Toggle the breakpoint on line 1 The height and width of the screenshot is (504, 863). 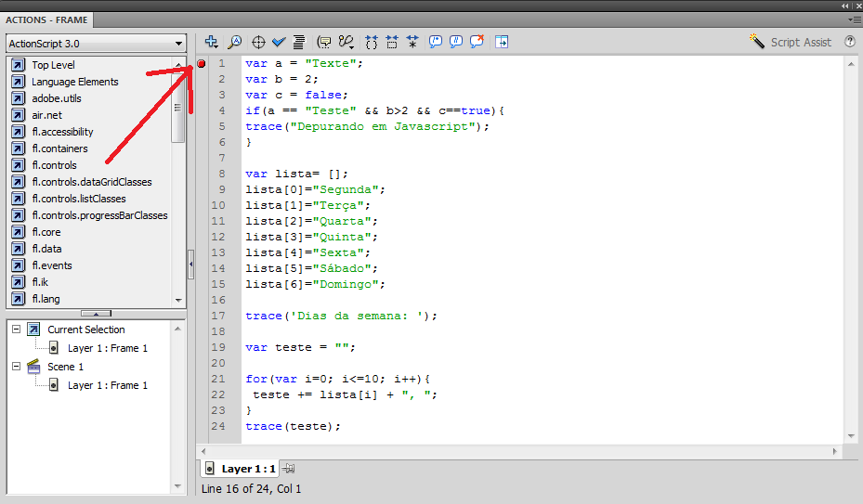pos(202,63)
